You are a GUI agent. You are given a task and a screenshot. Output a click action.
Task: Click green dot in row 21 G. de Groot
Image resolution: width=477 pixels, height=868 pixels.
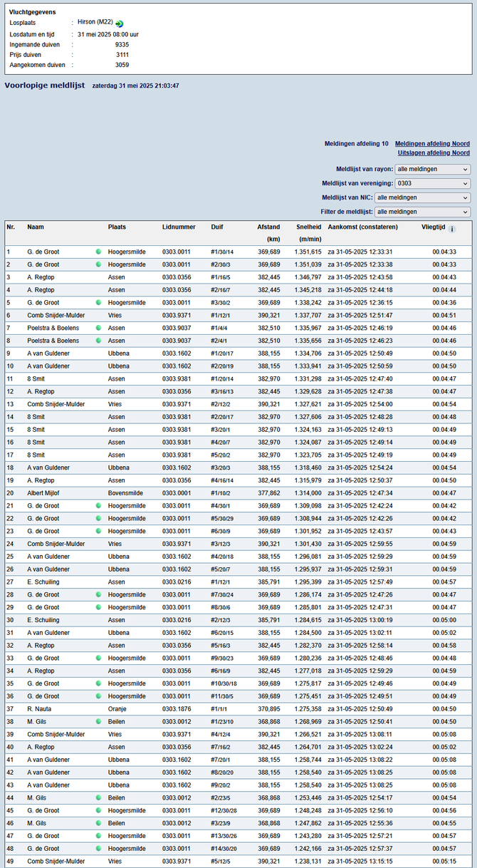[x=98, y=505]
